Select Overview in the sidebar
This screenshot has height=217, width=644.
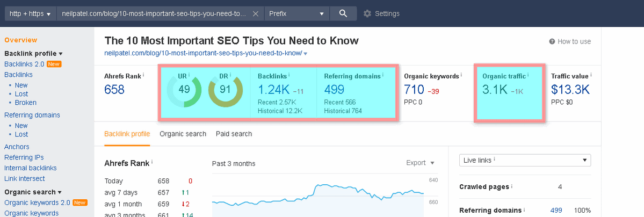pos(20,40)
